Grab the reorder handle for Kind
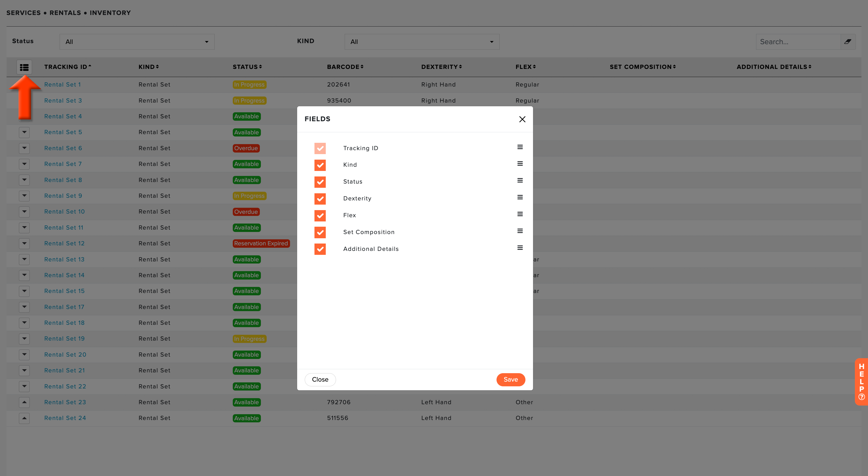 point(520,164)
